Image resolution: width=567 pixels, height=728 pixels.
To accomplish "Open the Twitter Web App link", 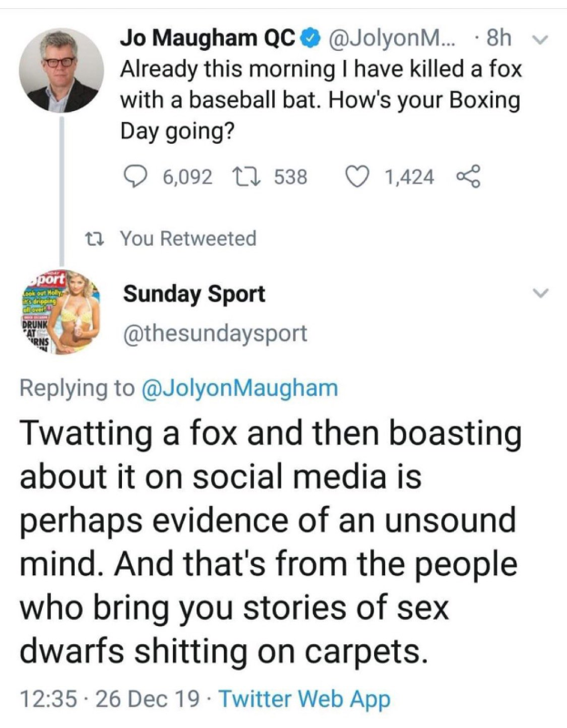I will [x=305, y=699].
